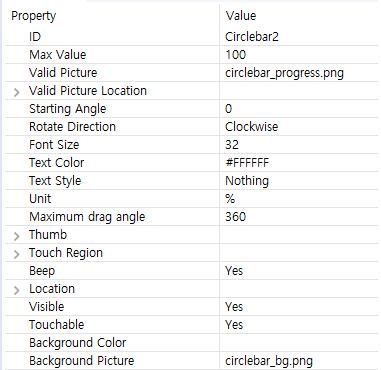Screen dimensions: 381x370
Task: Expand the Valid Picture Location row
Action: [x=16, y=92]
